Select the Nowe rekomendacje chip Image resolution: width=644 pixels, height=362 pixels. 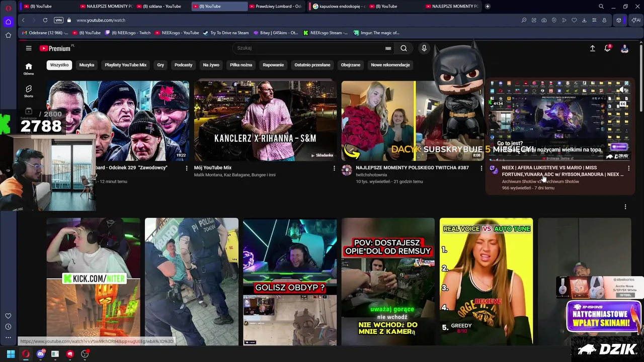click(x=390, y=65)
